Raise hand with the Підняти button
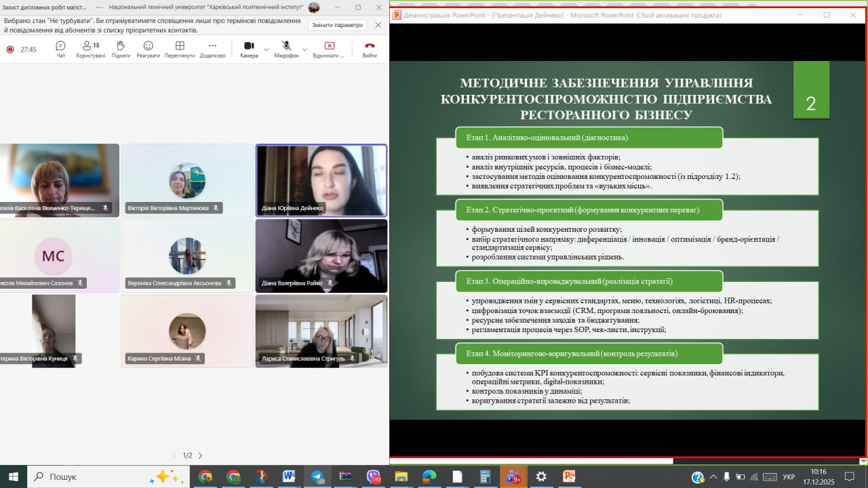 point(121,49)
